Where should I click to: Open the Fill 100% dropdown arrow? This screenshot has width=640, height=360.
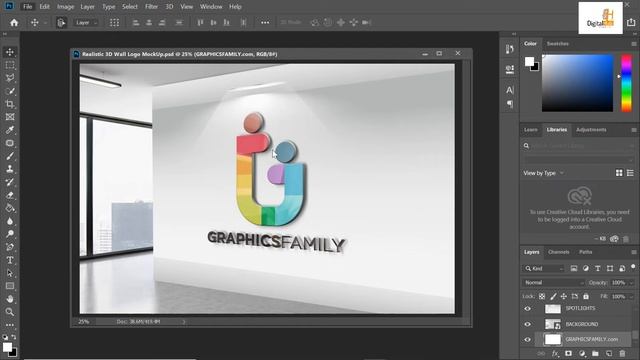coord(632,296)
